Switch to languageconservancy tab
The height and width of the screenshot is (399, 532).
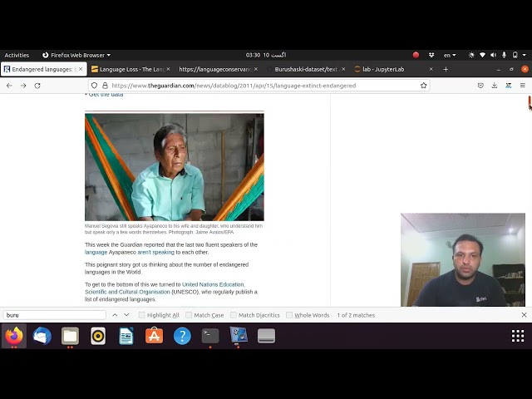[x=218, y=69]
